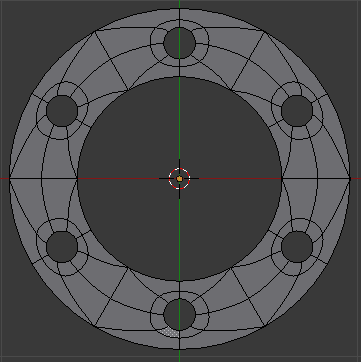Click inside the top bolt hole

(x=179, y=43)
